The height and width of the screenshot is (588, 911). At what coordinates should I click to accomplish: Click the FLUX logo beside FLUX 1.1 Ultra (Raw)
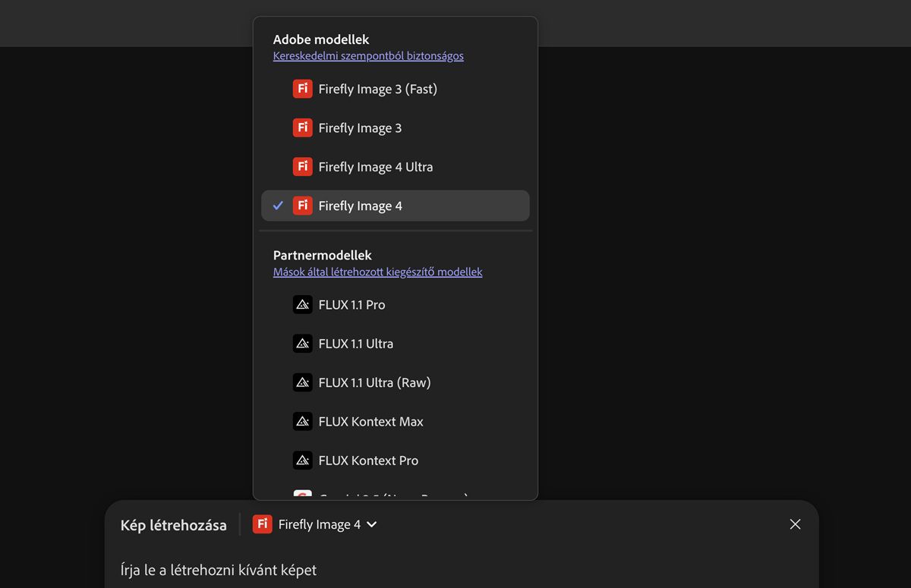302,382
